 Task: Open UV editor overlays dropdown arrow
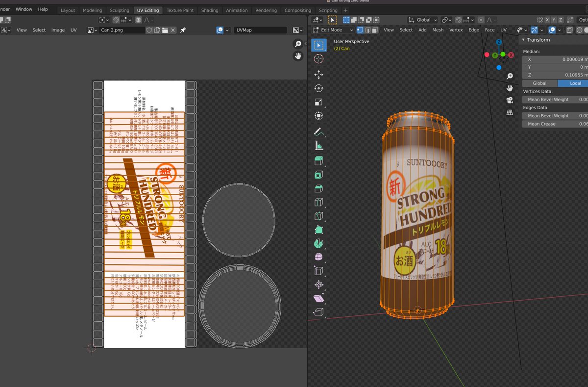click(x=227, y=30)
